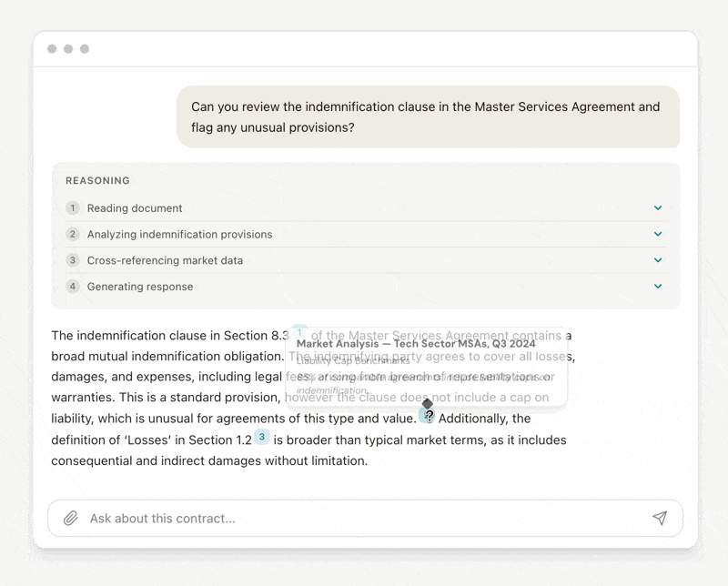Click the step 1 circle beside 'Reading document'
Image resolution: width=728 pixels, height=586 pixels.
point(73,208)
